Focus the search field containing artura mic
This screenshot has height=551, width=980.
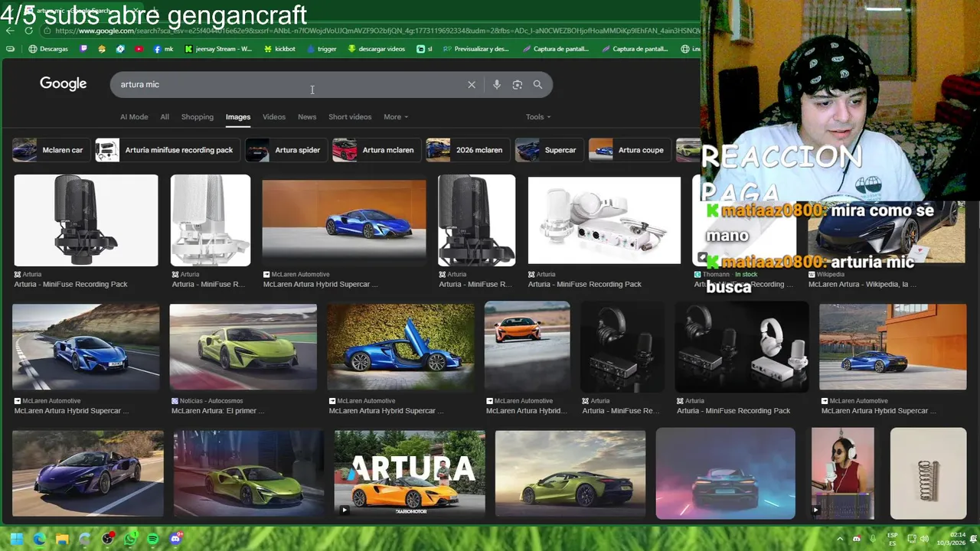(x=291, y=85)
